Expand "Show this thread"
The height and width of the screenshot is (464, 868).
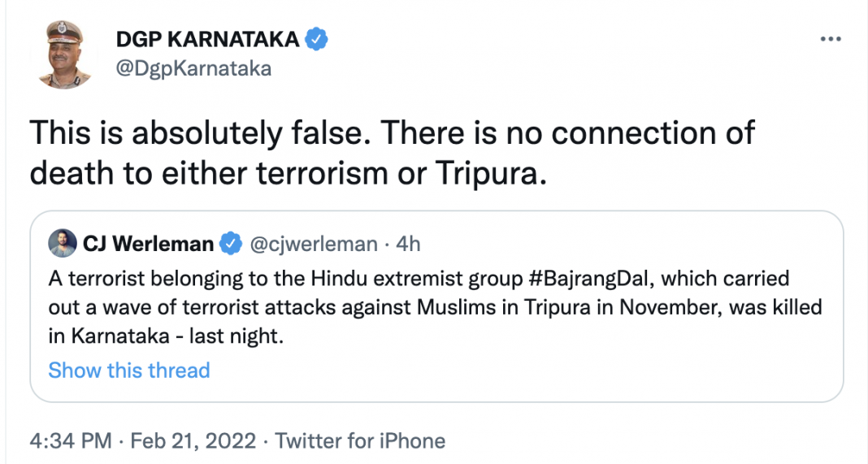click(x=129, y=371)
